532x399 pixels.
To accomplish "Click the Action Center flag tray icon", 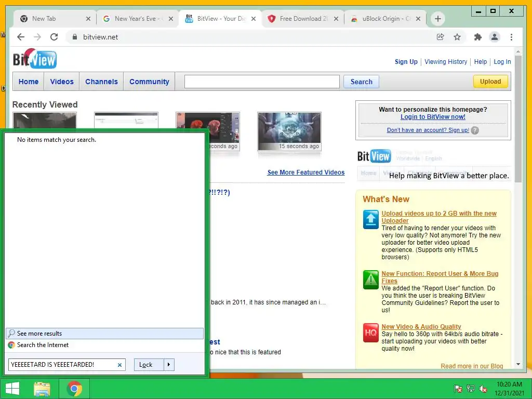I will (458, 389).
